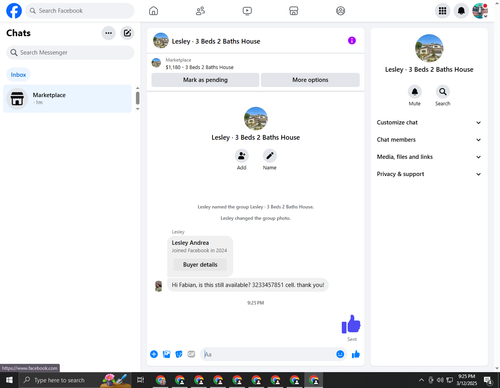Open Buyer details for Lesley Andrea
Image resolution: width=500 pixels, height=388 pixels.
[200, 265]
